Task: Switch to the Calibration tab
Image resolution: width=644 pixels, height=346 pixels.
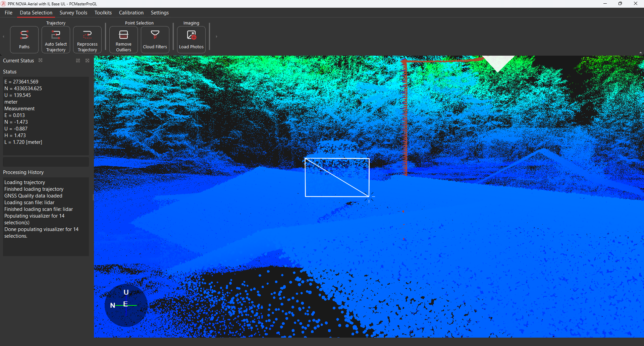Action: pyautogui.click(x=131, y=13)
